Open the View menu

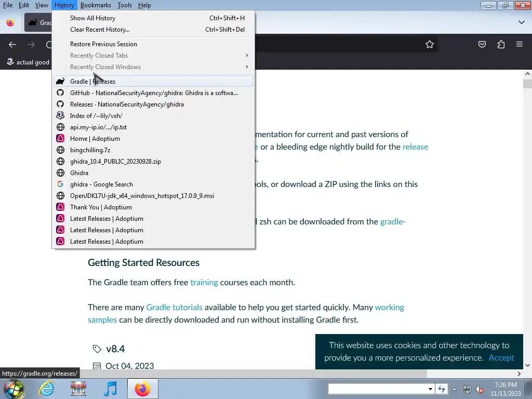[42, 5]
